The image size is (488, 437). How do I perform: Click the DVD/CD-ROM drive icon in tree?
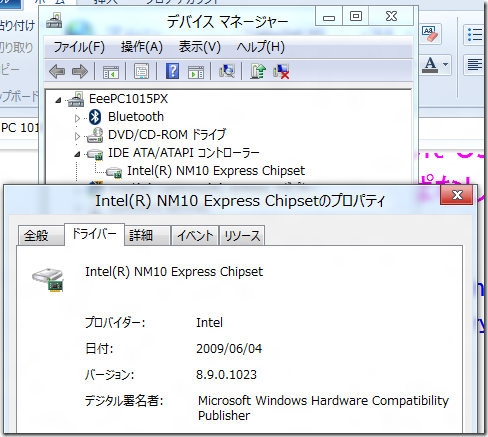(95, 135)
